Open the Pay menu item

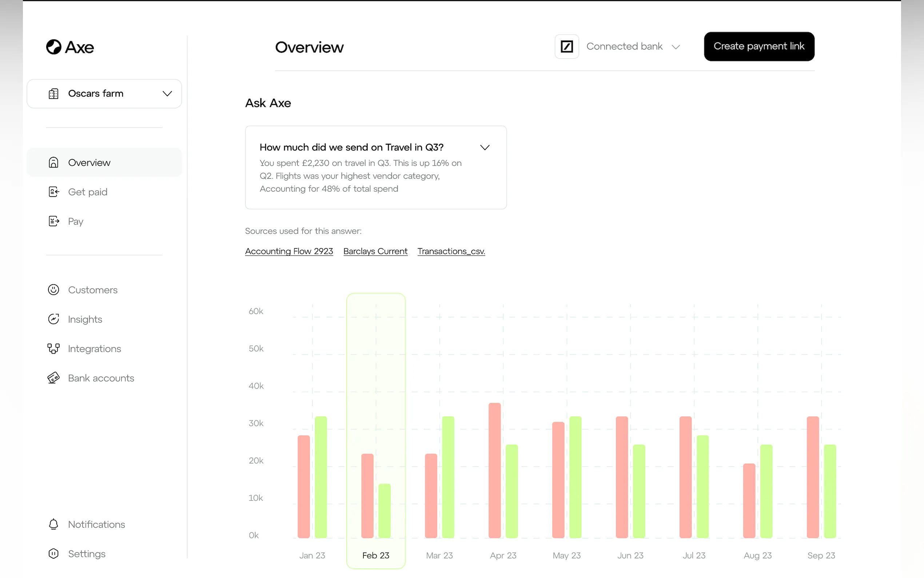[76, 221]
